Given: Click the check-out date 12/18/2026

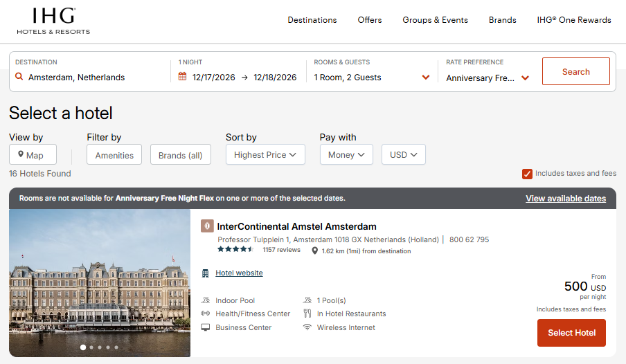Looking at the screenshot, I should tap(275, 77).
